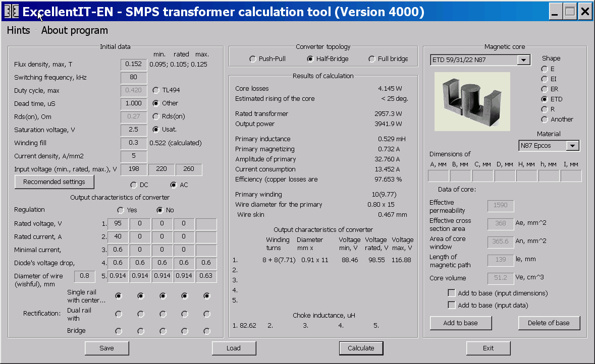Click the Switching frequency input field

pos(134,77)
